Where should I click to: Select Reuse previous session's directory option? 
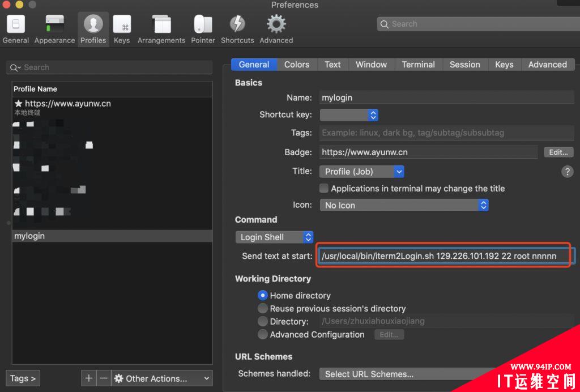pos(263,308)
